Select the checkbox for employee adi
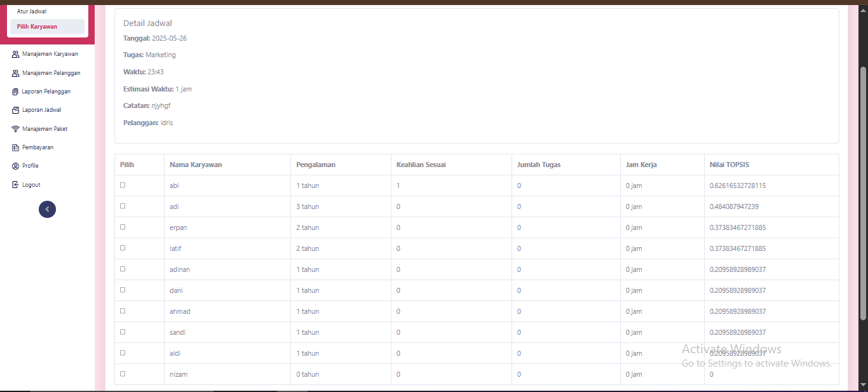Screen dimensions: 868x392 (123, 206)
